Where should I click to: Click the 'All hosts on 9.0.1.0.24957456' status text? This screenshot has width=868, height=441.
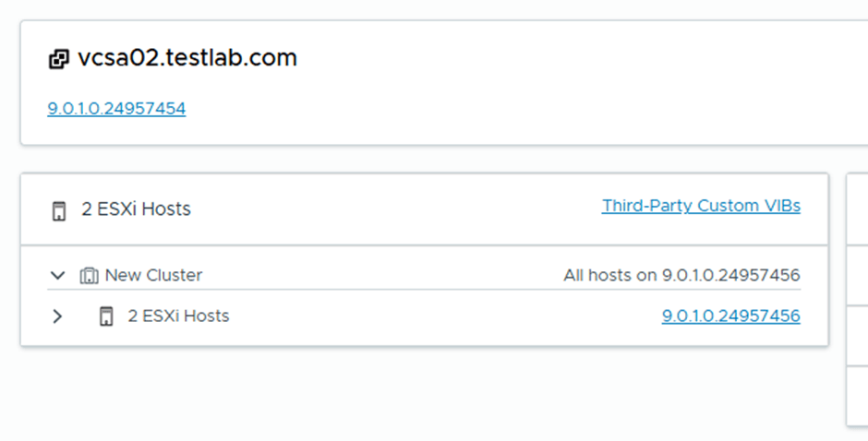(681, 275)
